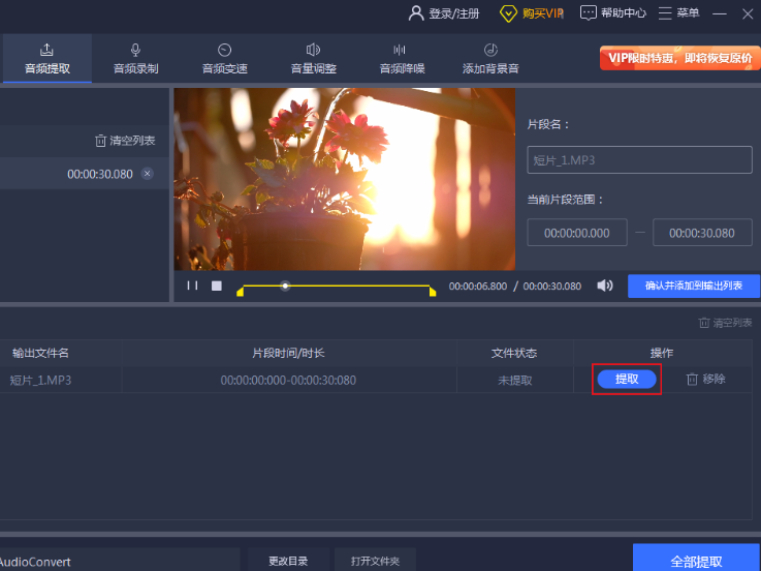Click the 未提取 status cell
Image resolution: width=761 pixels, height=571 pixels.
pos(515,380)
